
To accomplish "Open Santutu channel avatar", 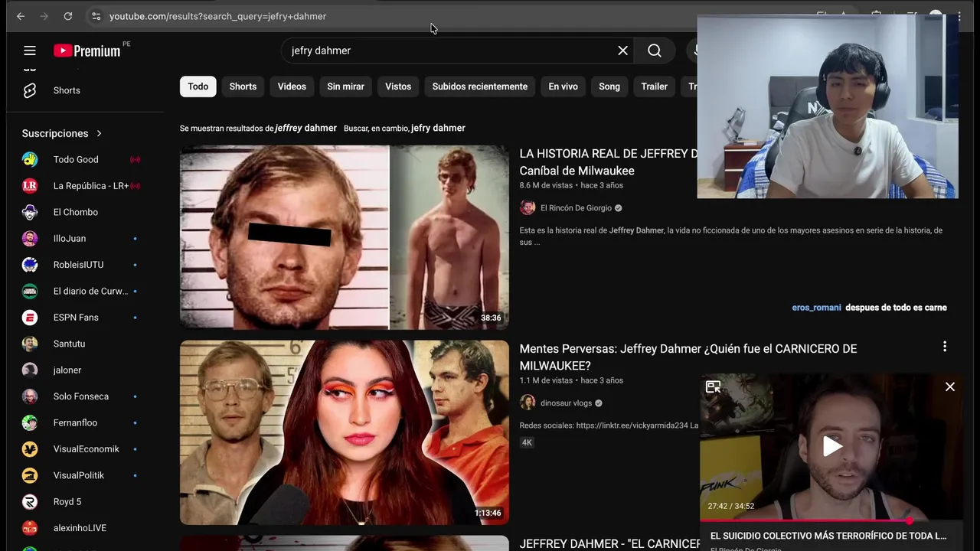I will [x=30, y=344].
